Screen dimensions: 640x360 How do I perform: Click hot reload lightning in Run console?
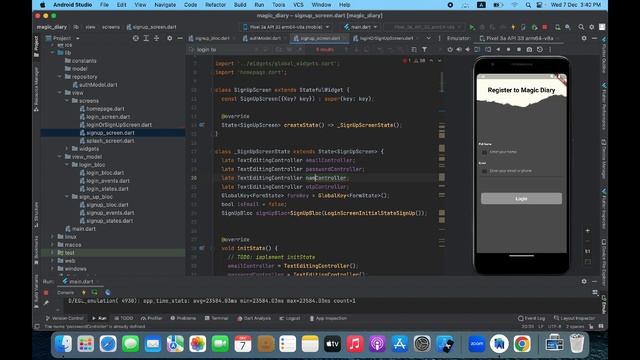tap(84, 293)
